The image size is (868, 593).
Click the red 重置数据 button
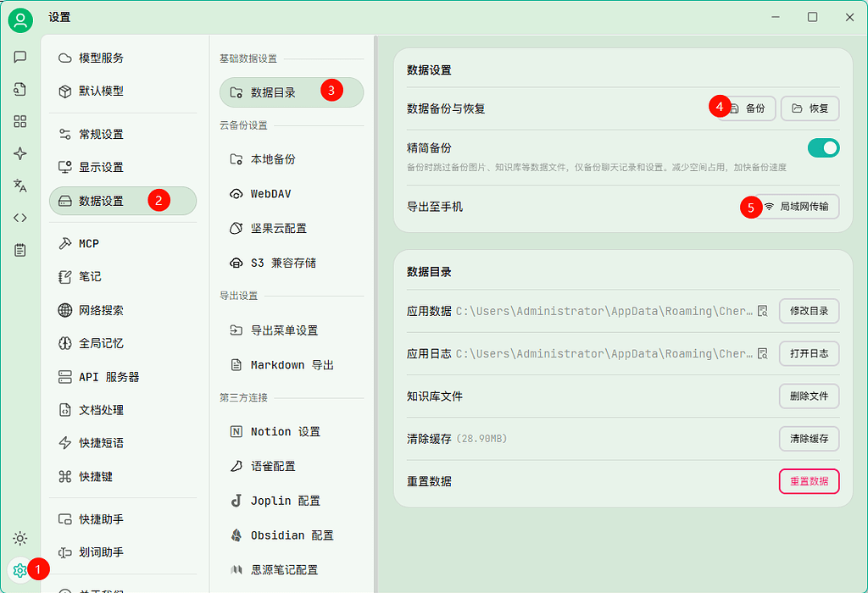click(810, 481)
